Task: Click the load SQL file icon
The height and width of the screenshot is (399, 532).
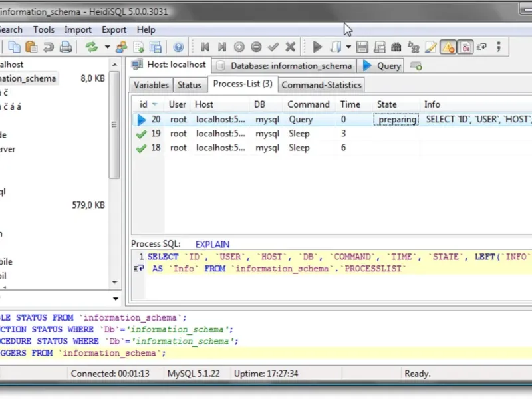Action: click(139, 47)
